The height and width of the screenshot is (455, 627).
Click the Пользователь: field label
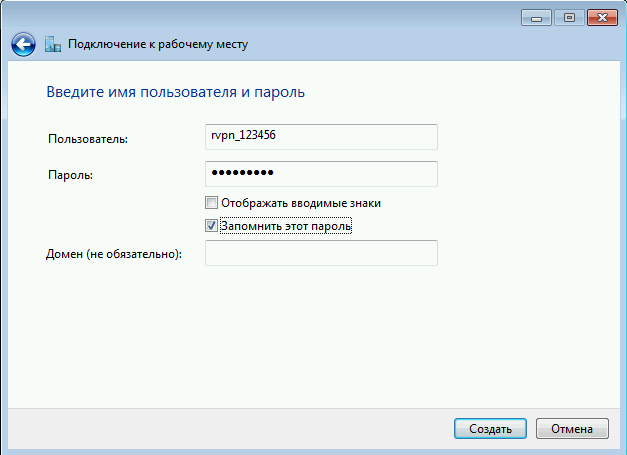(88, 139)
